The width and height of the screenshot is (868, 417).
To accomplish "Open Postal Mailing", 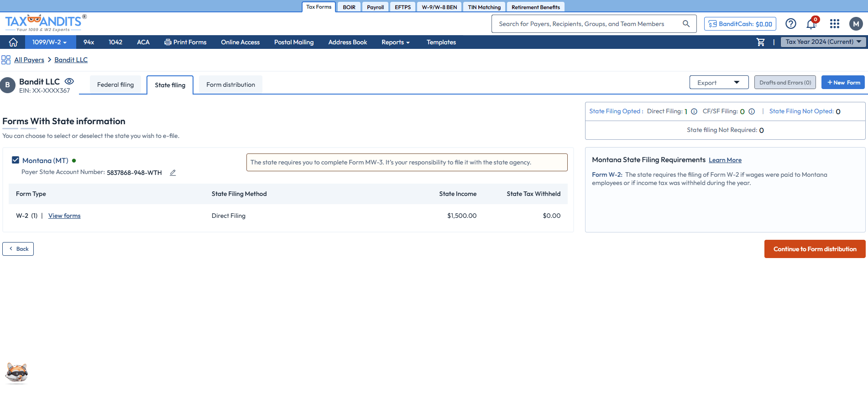I will point(294,42).
